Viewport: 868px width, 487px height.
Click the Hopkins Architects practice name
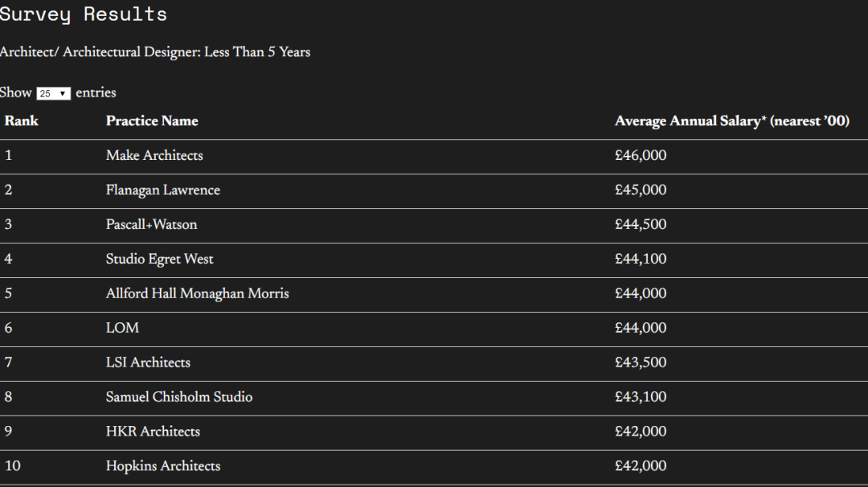162,467
